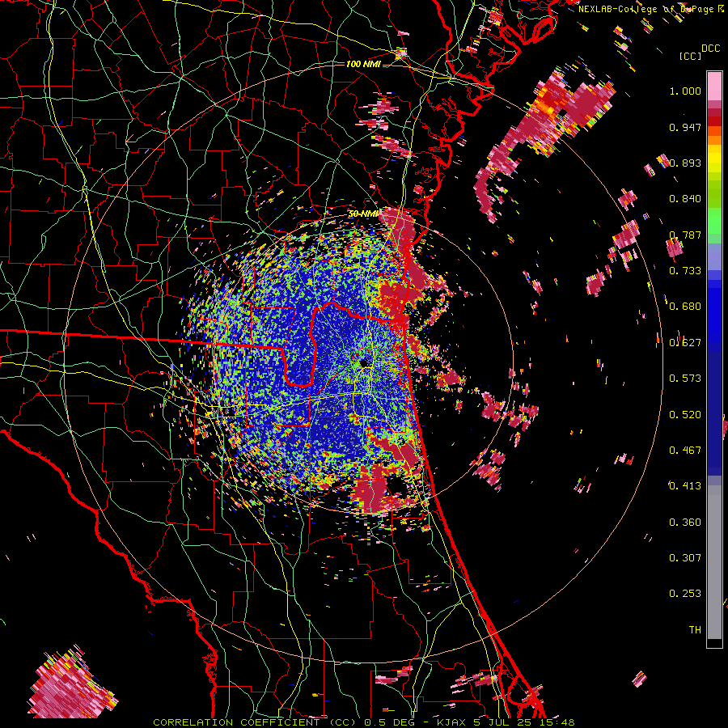
Task: Pick the gray color bar segment near 0.307
Action: (x=714, y=562)
